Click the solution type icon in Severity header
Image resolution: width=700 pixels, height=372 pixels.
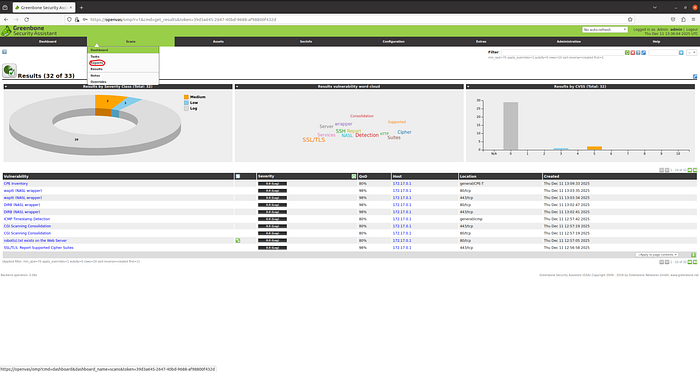[x=354, y=176]
